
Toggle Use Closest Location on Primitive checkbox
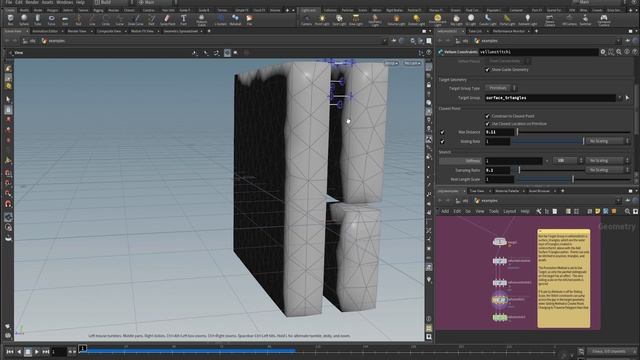tap(487, 124)
